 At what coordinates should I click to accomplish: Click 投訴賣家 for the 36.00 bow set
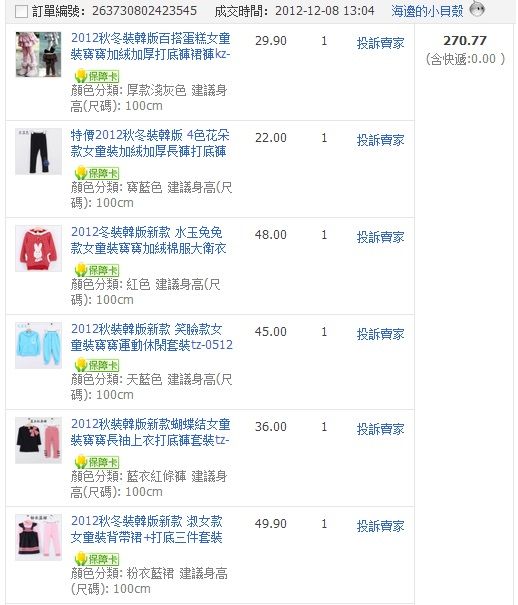[x=380, y=429]
